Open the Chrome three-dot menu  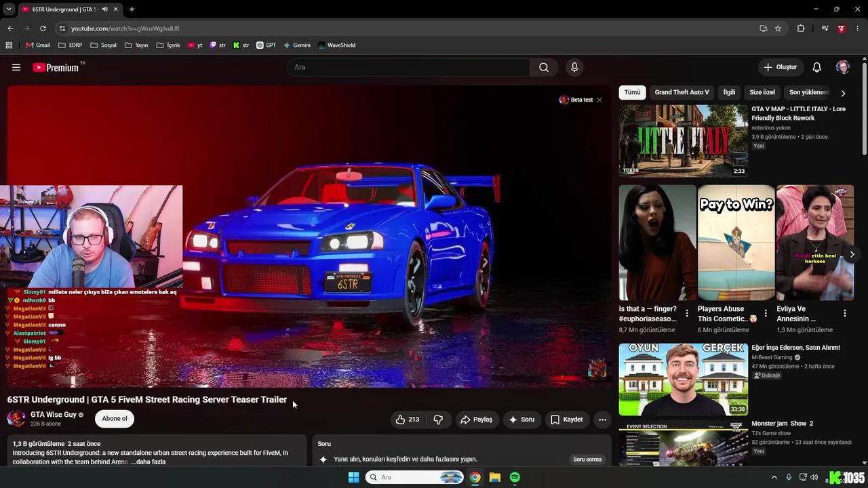click(858, 28)
